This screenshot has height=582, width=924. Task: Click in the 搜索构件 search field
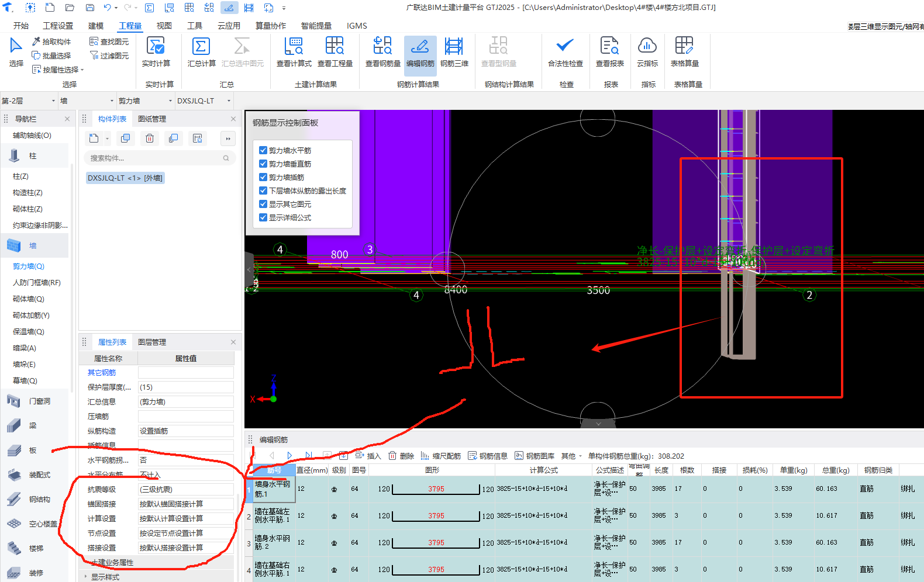coord(160,158)
